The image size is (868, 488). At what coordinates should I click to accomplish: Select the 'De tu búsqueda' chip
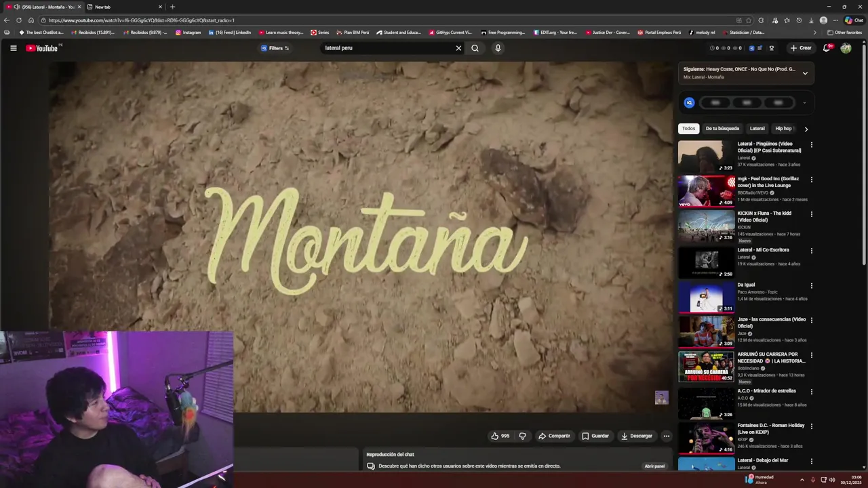722,129
